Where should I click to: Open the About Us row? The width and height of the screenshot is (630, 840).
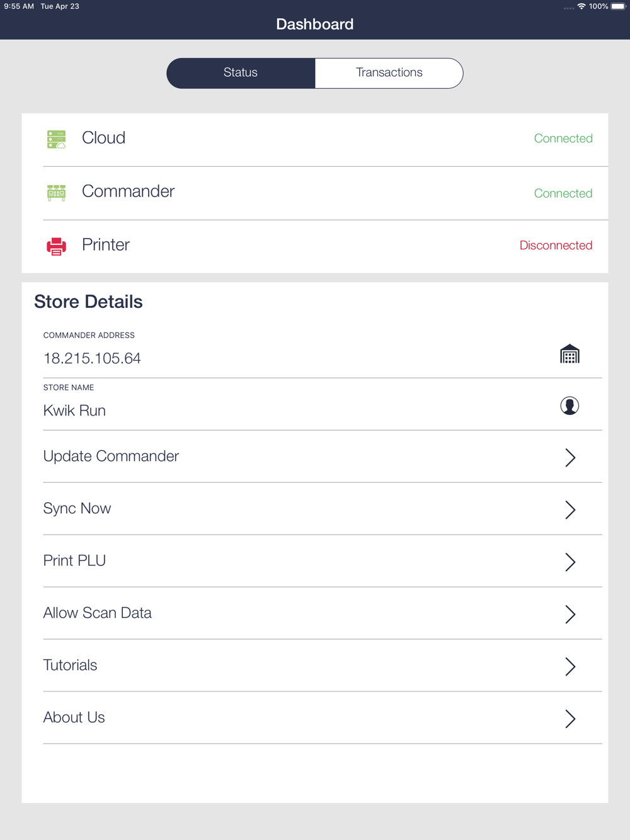click(323, 718)
